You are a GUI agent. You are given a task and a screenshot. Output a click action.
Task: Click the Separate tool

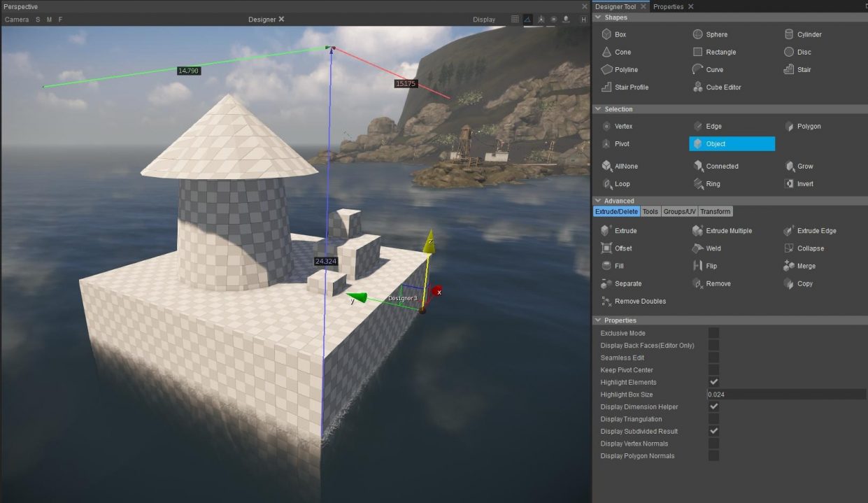(x=622, y=283)
